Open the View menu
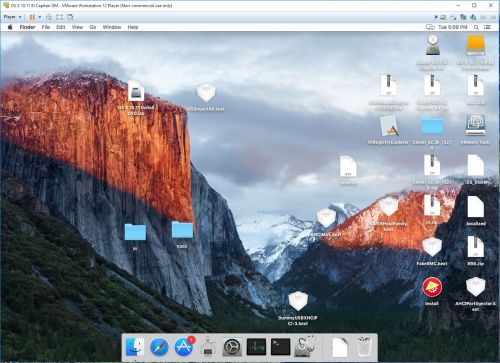Image resolution: width=500 pixels, height=363 pixels. point(77,27)
